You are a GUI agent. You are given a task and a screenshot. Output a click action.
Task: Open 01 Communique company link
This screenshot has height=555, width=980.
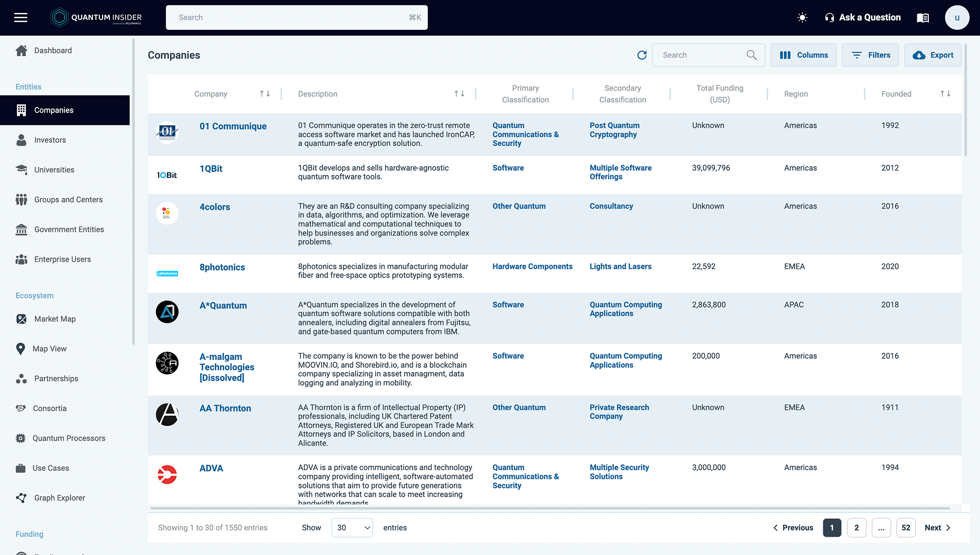pos(233,126)
